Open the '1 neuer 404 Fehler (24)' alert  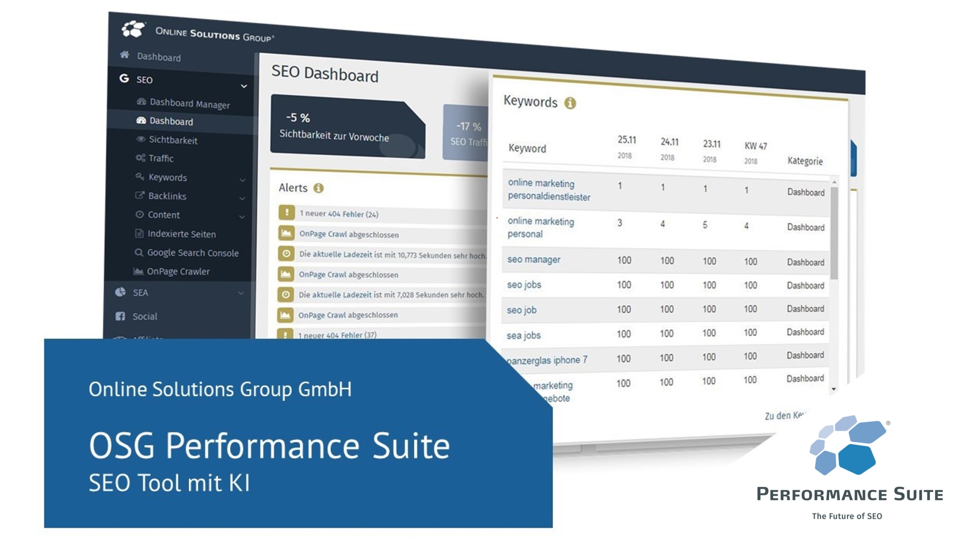point(339,214)
